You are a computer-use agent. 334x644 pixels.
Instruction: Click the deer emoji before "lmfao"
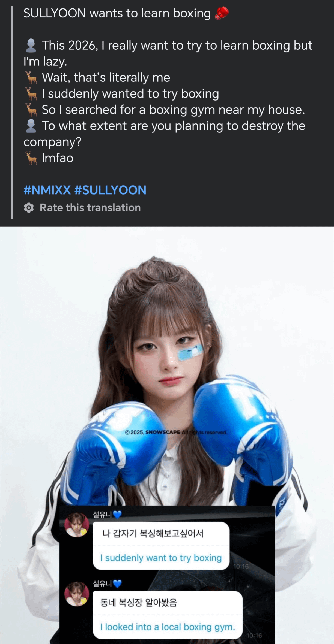coord(31,158)
